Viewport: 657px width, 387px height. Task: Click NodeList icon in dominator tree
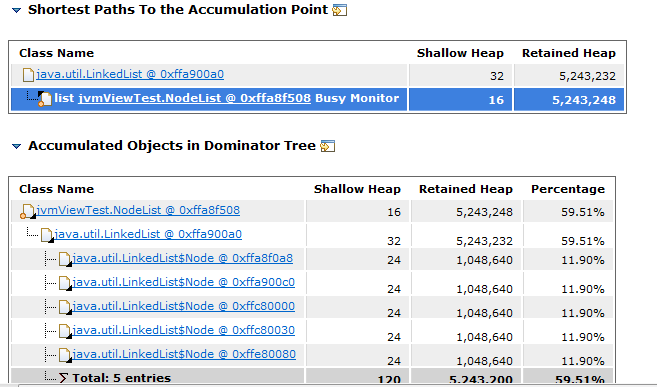[27, 212]
